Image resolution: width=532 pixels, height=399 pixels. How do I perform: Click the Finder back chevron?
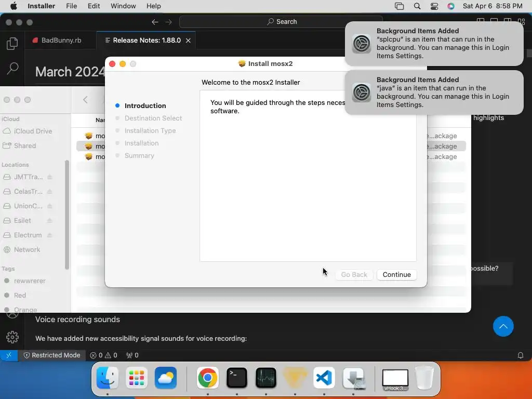pyautogui.click(x=86, y=100)
